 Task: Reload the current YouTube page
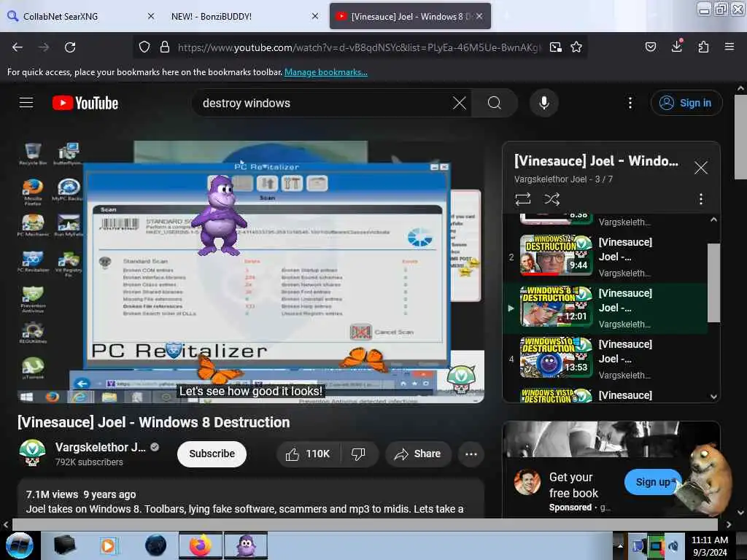70,47
